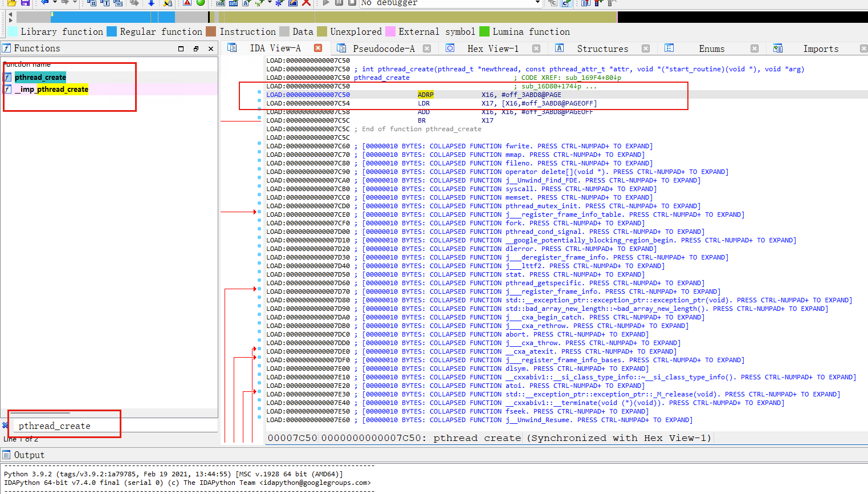This screenshot has width=868, height=494.
Task: Close the Enums tab
Action: (x=755, y=48)
